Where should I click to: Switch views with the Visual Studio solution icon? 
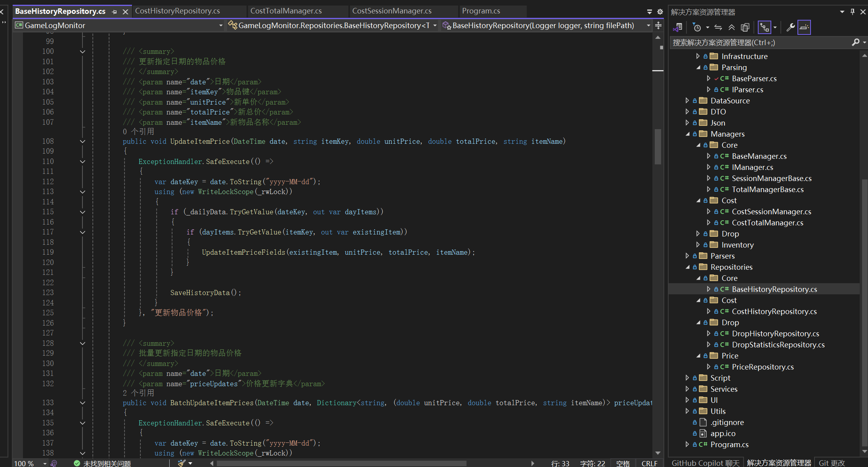[678, 27]
